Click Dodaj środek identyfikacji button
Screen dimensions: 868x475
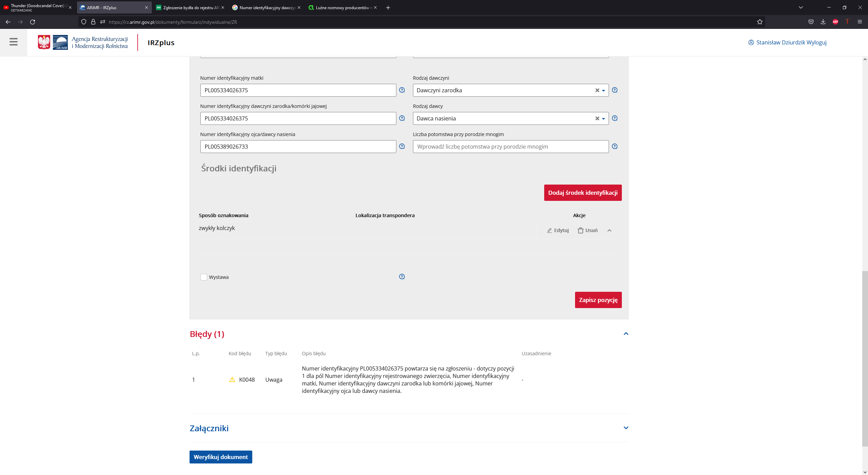583,193
